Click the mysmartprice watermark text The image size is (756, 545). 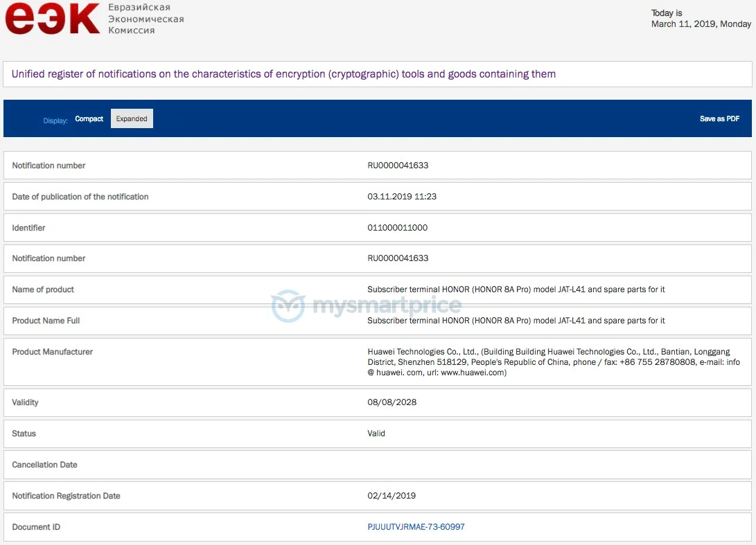pos(387,305)
